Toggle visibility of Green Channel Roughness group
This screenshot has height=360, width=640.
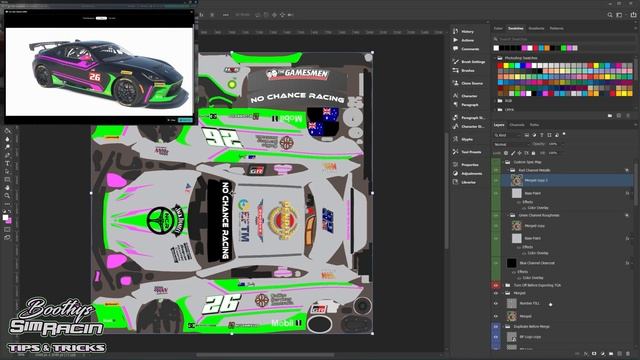click(x=496, y=215)
